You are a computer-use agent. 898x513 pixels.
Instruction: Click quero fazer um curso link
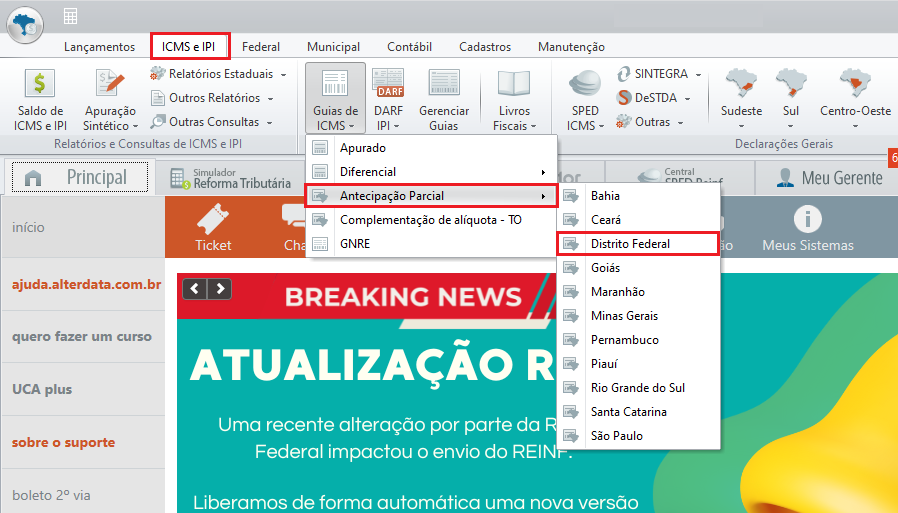[82, 337]
